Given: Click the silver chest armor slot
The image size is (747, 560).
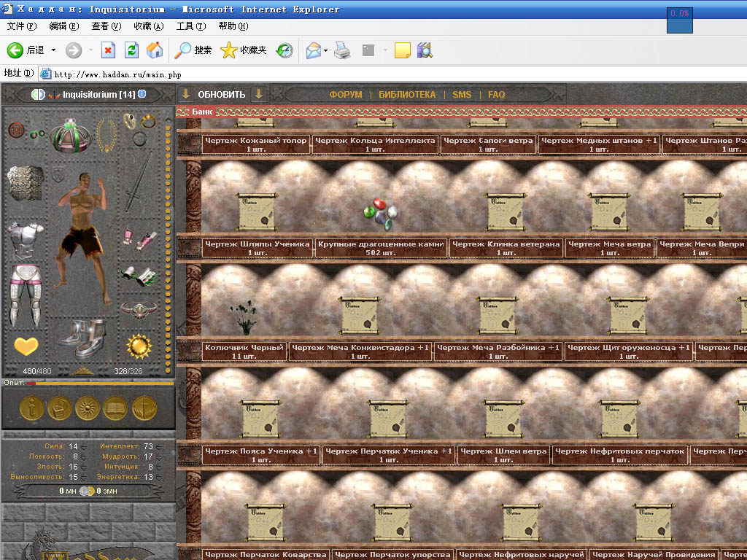Looking at the screenshot, I should coord(26,239).
